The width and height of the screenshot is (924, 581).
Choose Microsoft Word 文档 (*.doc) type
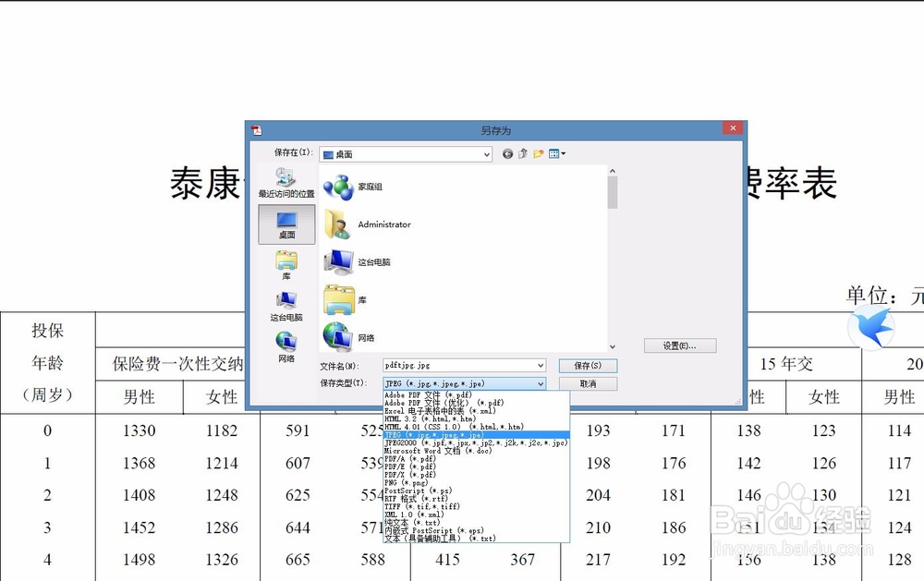coord(476,451)
